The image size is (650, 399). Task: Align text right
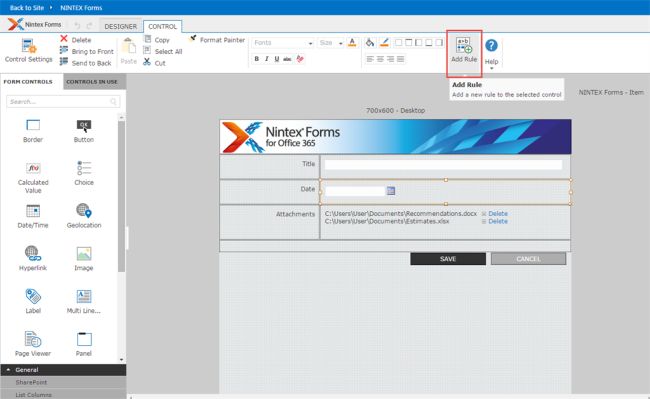tap(390, 59)
